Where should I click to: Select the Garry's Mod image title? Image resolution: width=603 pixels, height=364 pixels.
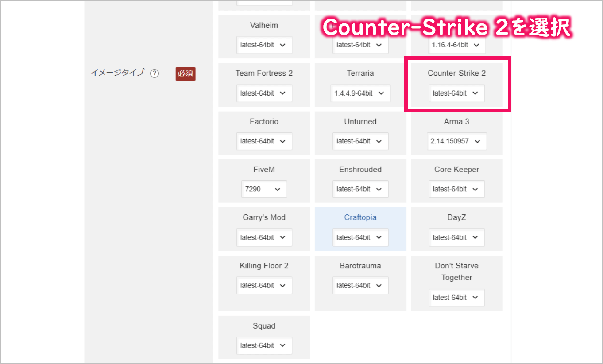(x=264, y=217)
